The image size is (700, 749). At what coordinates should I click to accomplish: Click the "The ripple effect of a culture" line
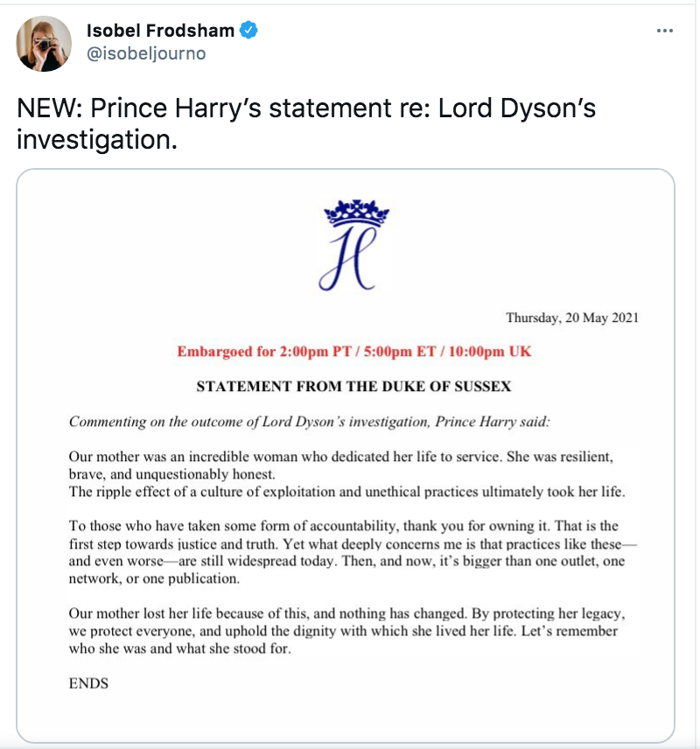tap(346, 492)
